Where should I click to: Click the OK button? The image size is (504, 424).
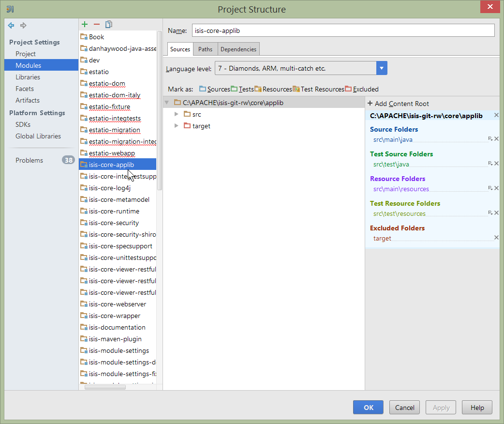tap(368, 408)
